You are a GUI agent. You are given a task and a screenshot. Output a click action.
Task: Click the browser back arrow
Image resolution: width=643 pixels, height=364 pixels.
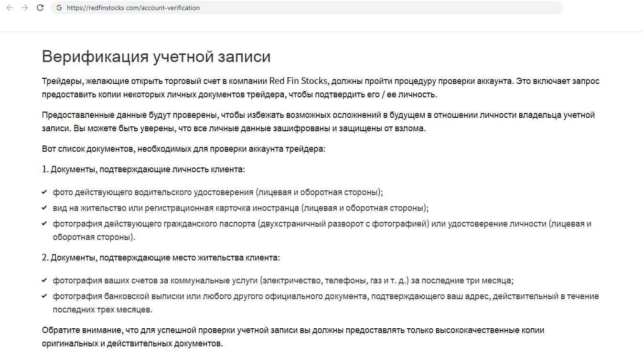(x=9, y=8)
